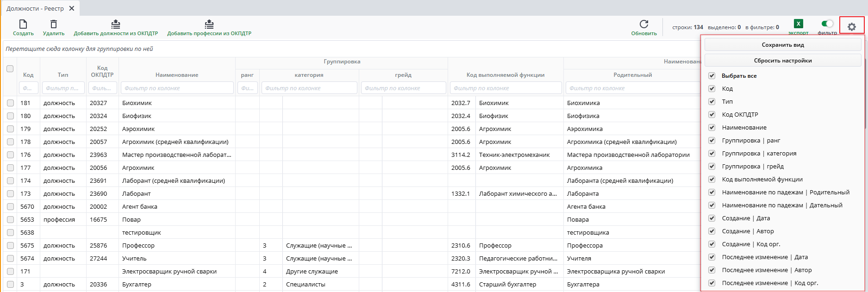The height and width of the screenshot is (292, 868).
Task: Uncheck the Выбрать все checkbox
Action: [712, 75]
